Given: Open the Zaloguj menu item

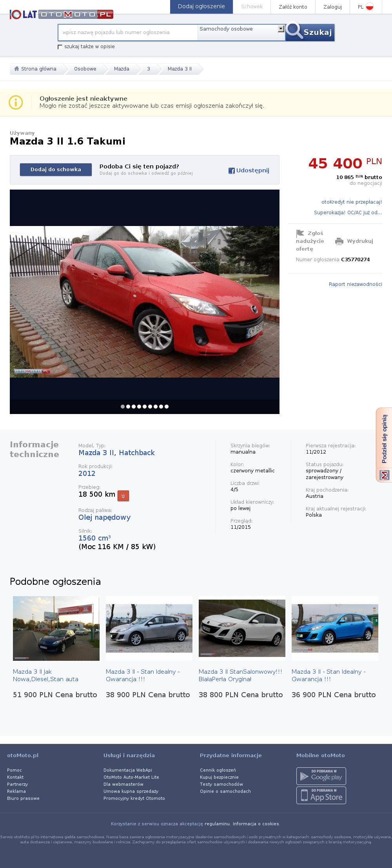Looking at the screenshot, I should click(x=332, y=7).
